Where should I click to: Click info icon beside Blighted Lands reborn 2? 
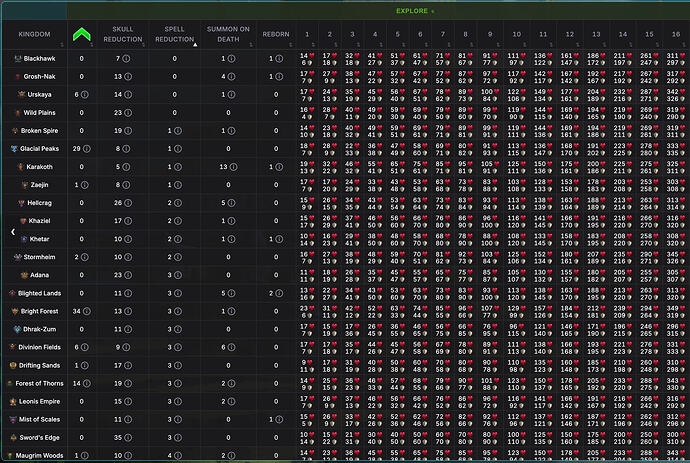click(279, 293)
